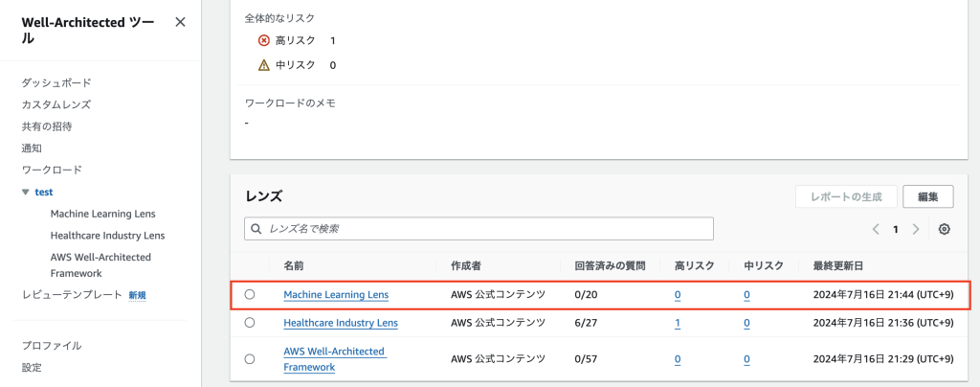Image resolution: width=980 pixels, height=387 pixels.
Task: Click medium risk count 0 for Machine Learning Lens
Action: click(x=746, y=295)
